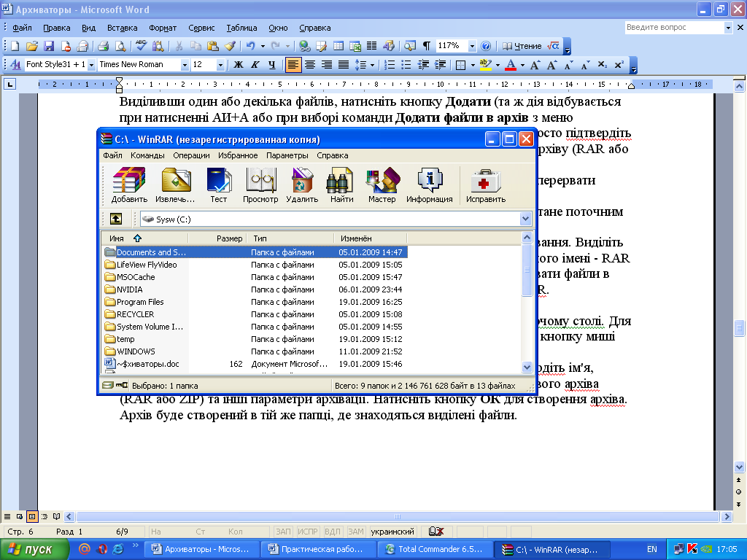Open the Таблица menu in Word
Viewport: 747px width, 560px height.
tap(241, 28)
